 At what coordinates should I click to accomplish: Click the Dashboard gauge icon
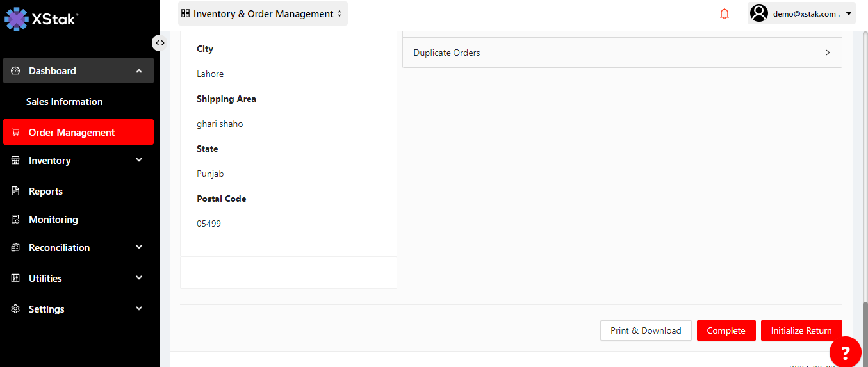(x=16, y=71)
